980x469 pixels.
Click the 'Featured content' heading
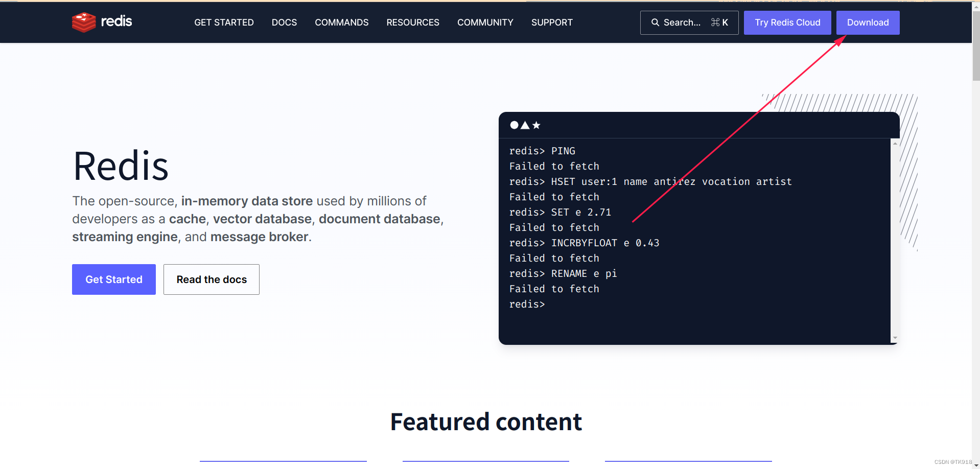486,422
